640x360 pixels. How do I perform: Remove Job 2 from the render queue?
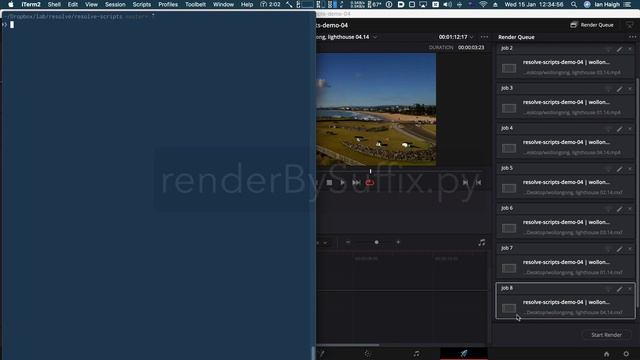click(x=630, y=49)
